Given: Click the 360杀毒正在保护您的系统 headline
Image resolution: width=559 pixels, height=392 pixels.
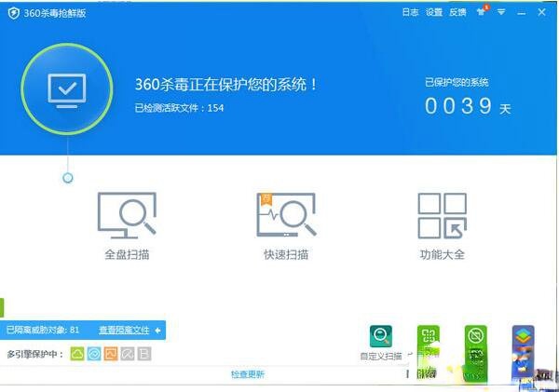Looking at the screenshot, I should click(x=225, y=85).
